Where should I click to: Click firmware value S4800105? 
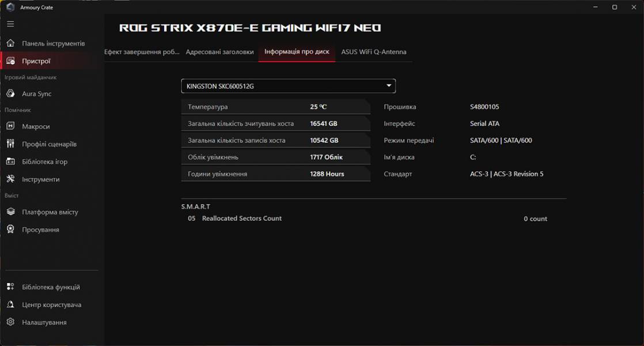[x=484, y=107]
